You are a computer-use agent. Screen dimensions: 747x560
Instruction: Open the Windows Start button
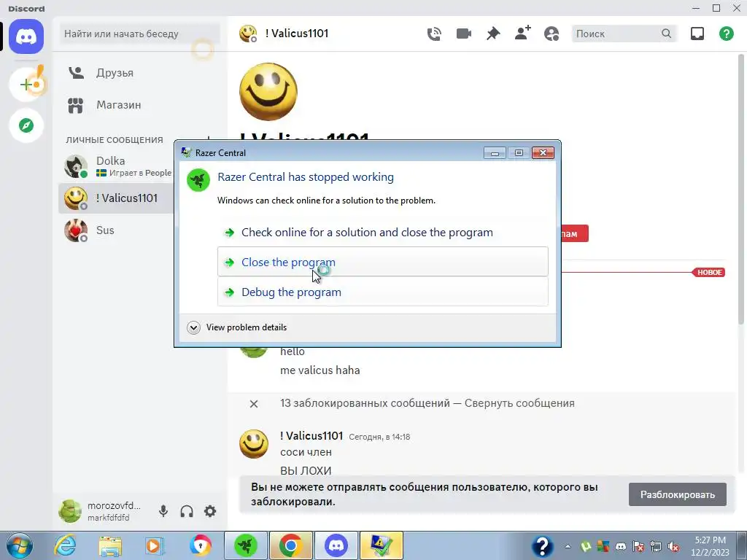click(20, 545)
